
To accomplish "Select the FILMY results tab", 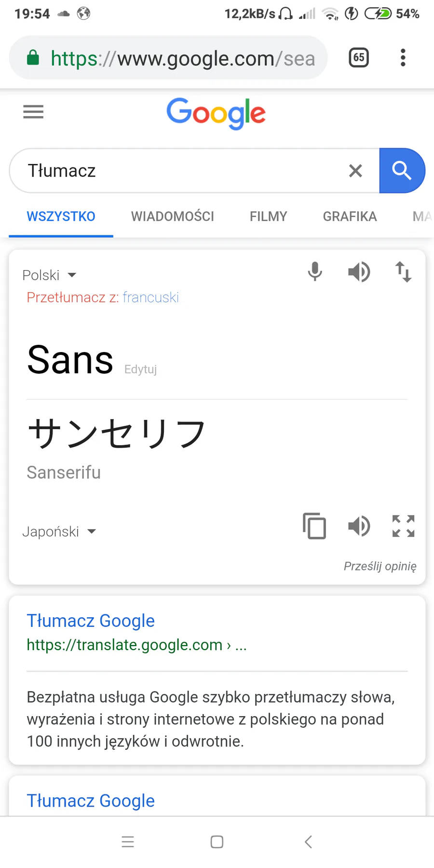I will [268, 217].
